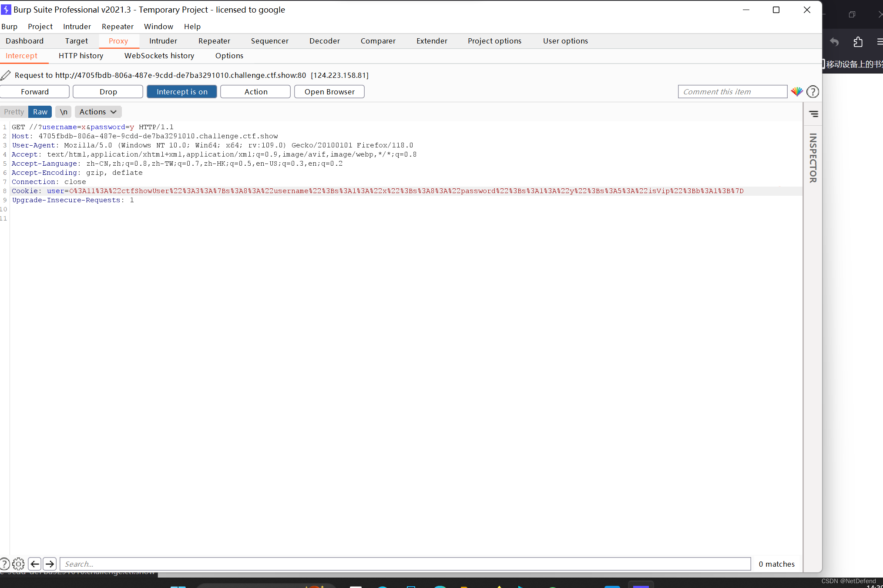Switch to HTTP history tab
The image size is (883, 588).
(81, 55)
